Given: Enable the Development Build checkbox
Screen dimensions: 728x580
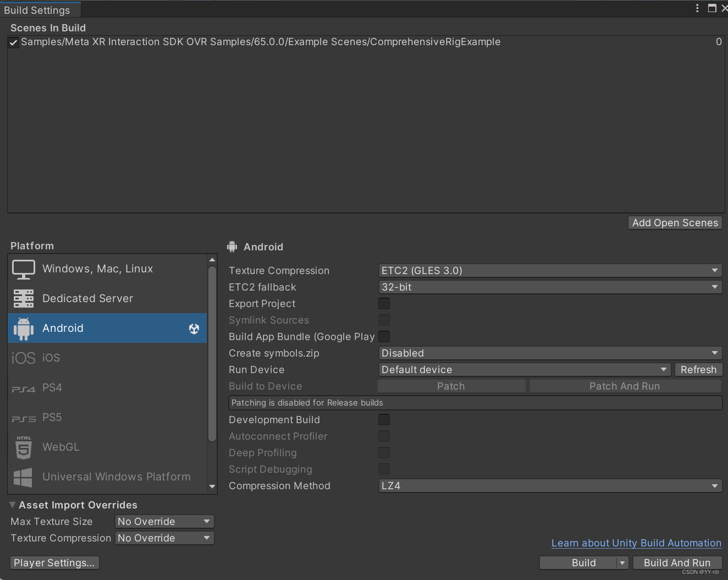Looking at the screenshot, I should [384, 419].
